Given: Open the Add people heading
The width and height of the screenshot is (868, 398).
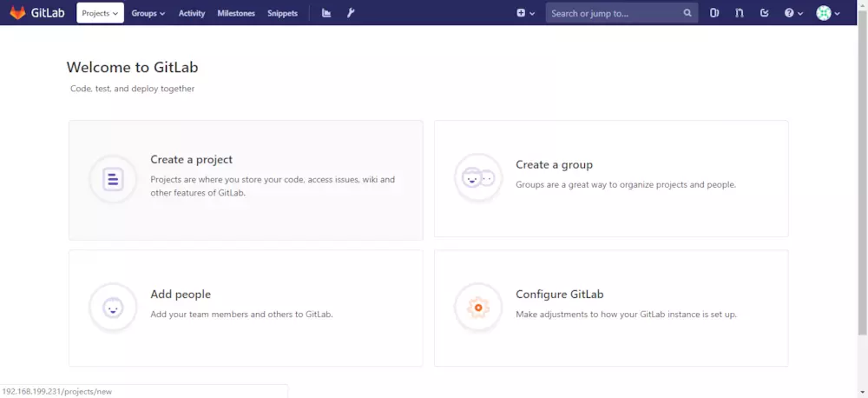Looking at the screenshot, I should (181, 295).
